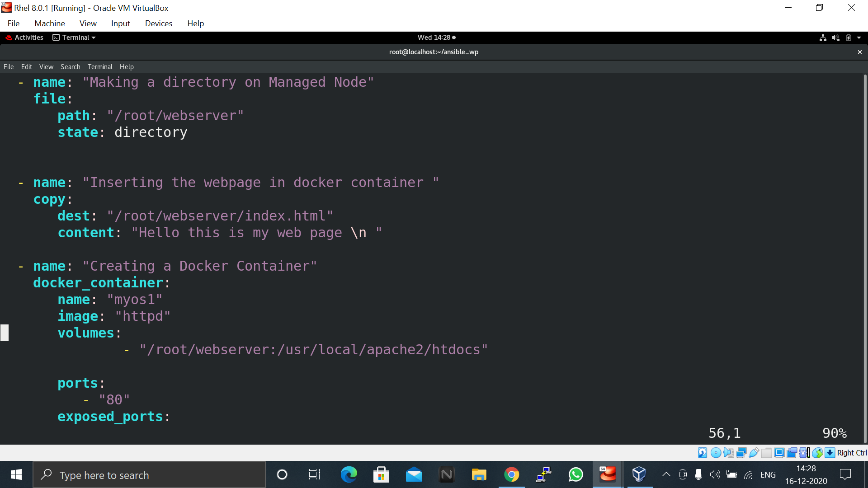868x488 pixels.
Task: Click the recording status icon
Action: (x=792, y=453)
